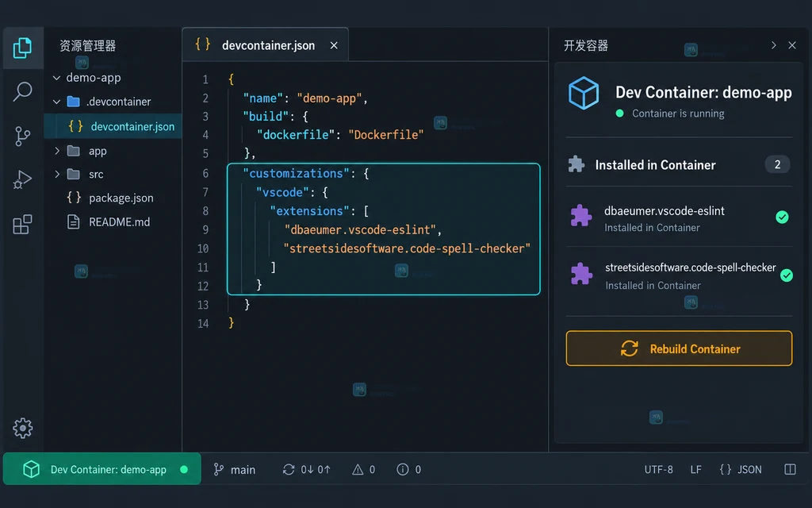Collapse the demo-app root folder

(56, 78)
